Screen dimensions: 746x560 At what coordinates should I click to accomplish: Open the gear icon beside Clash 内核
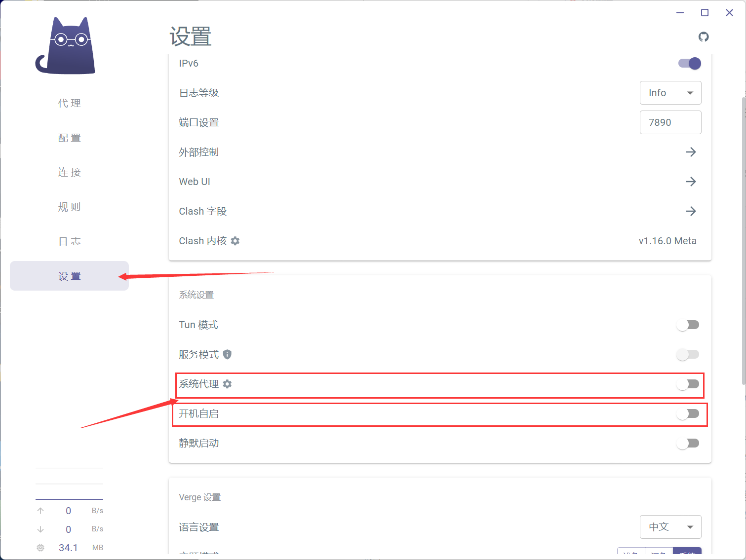[236, 241]
